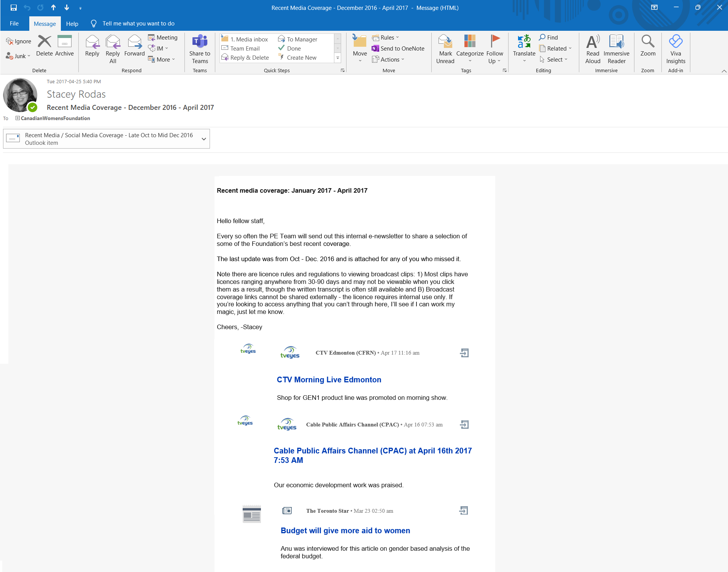This screenshot has width=728, height=572.
Task: Toggle Mark Unread for this message
Action: coord(445,49)
